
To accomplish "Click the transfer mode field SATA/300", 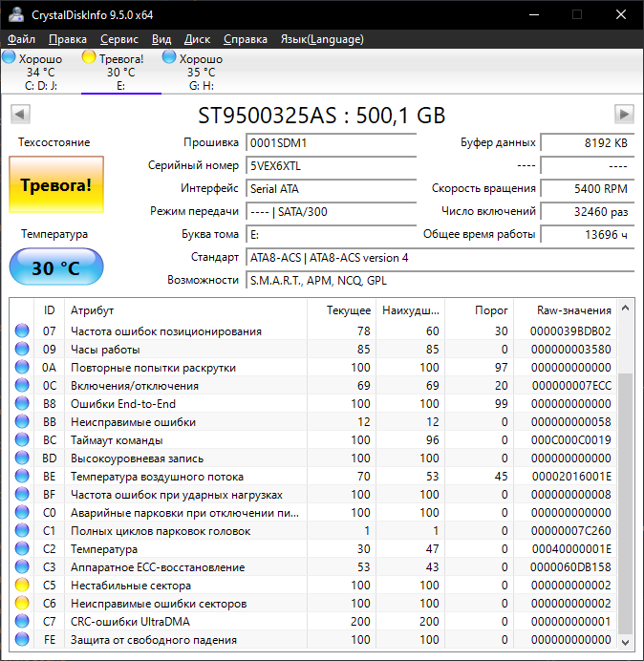I will [331, 212].
